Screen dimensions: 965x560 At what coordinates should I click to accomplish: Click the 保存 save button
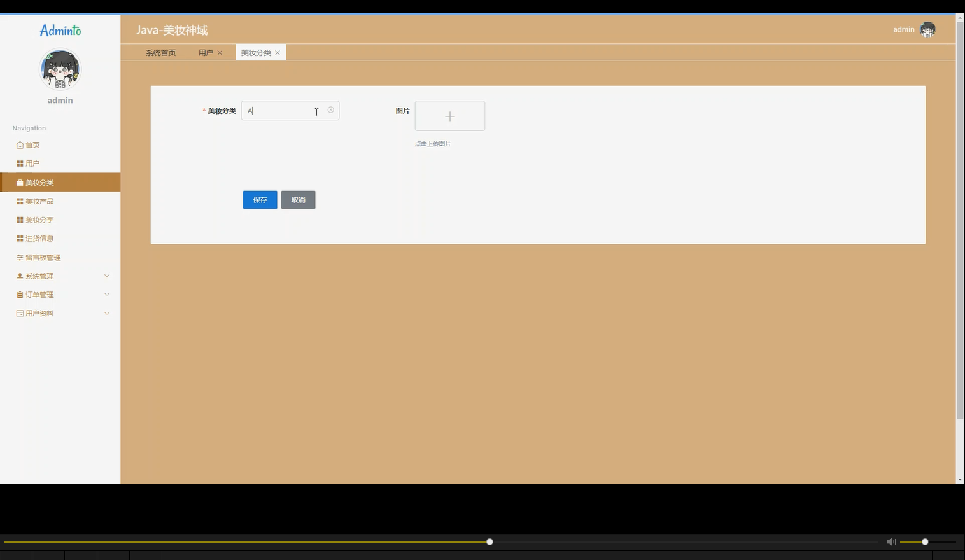click(259, 199)
